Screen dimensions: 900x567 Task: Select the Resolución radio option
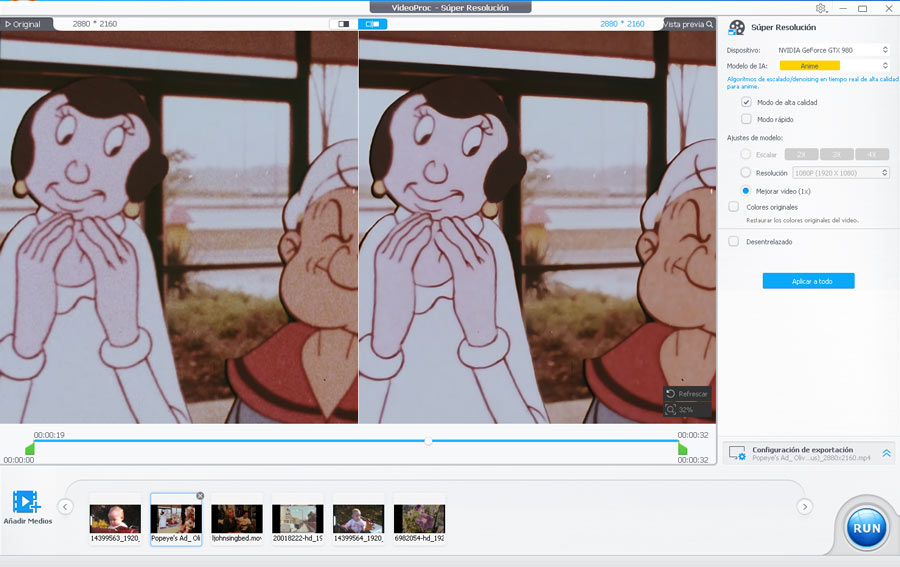tap(746, 172)
